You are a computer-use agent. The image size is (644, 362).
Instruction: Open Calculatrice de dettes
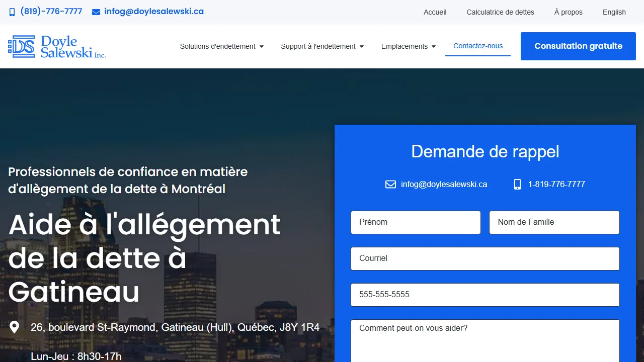pos(500,12)
